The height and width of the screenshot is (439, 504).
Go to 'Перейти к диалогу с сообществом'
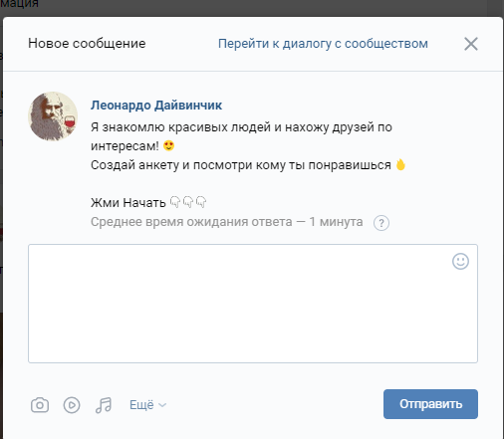[x=323, y=44]
